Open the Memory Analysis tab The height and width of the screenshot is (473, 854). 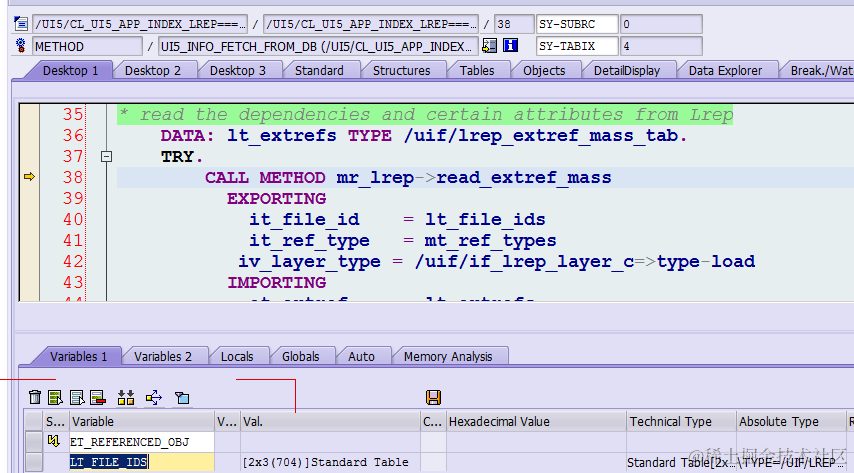pos(448,356)
